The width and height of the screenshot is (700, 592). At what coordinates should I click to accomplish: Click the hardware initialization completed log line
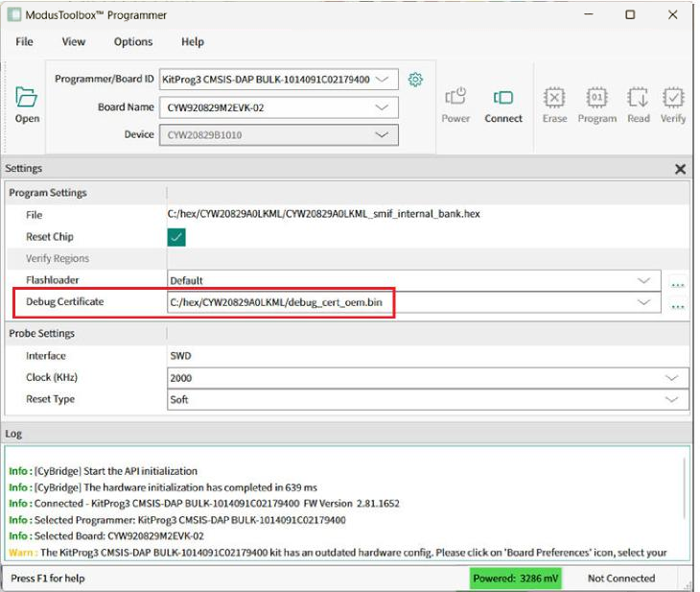coord(163,487)
